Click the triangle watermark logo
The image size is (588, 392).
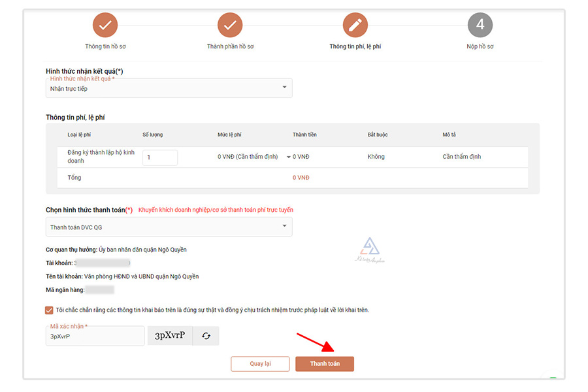tap(370, 247)
